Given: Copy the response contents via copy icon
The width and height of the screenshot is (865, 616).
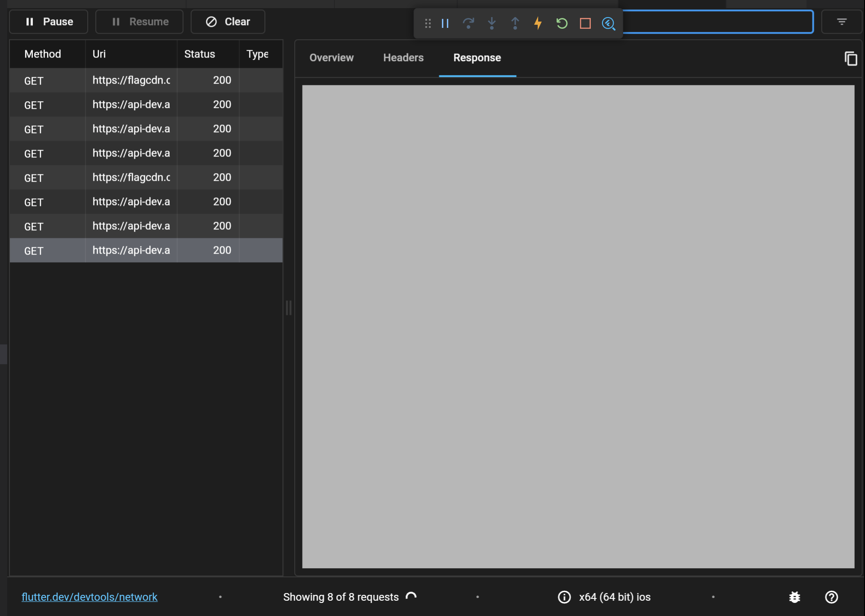Looking at the screenshot, I should point(850,58).
